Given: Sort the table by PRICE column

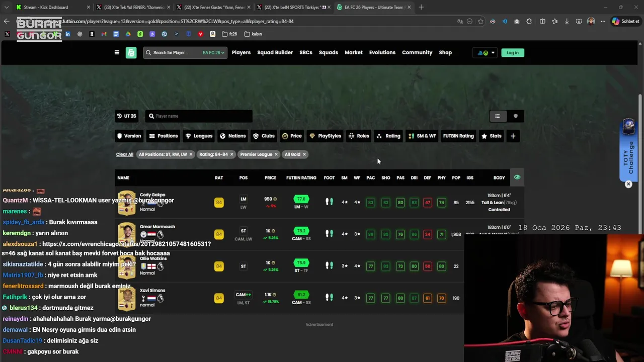Looking at the screenshot, I should [x=270, y=177].
